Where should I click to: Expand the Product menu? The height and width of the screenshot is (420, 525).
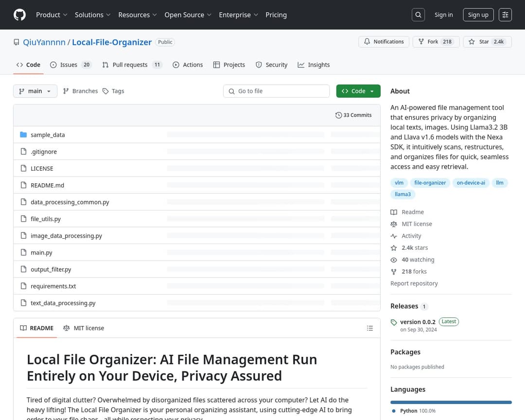click(52, 15)
